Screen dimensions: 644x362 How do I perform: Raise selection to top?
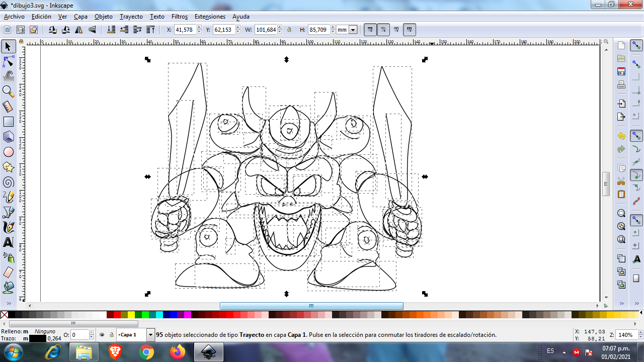[x=150, y=30]
